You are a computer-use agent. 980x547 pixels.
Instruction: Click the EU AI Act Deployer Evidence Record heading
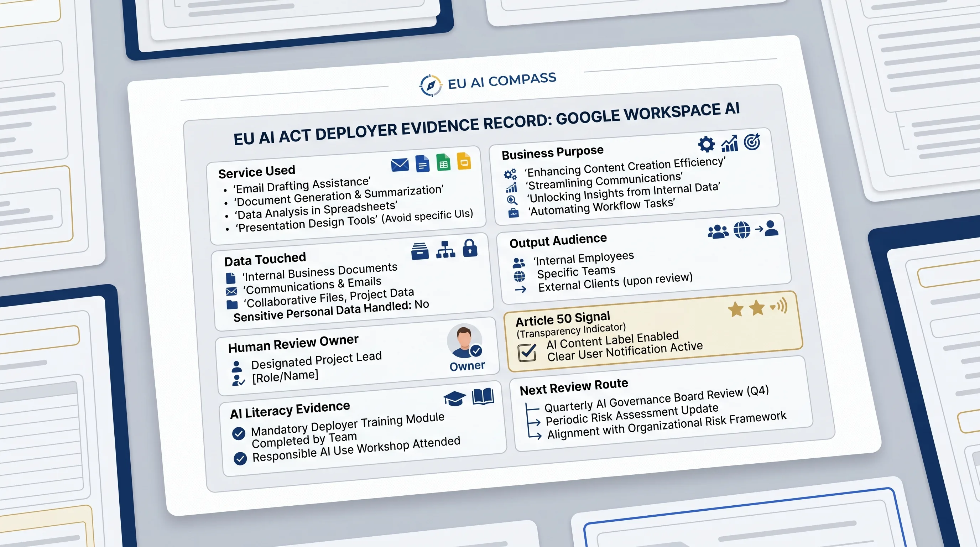[x=486, y=124]
